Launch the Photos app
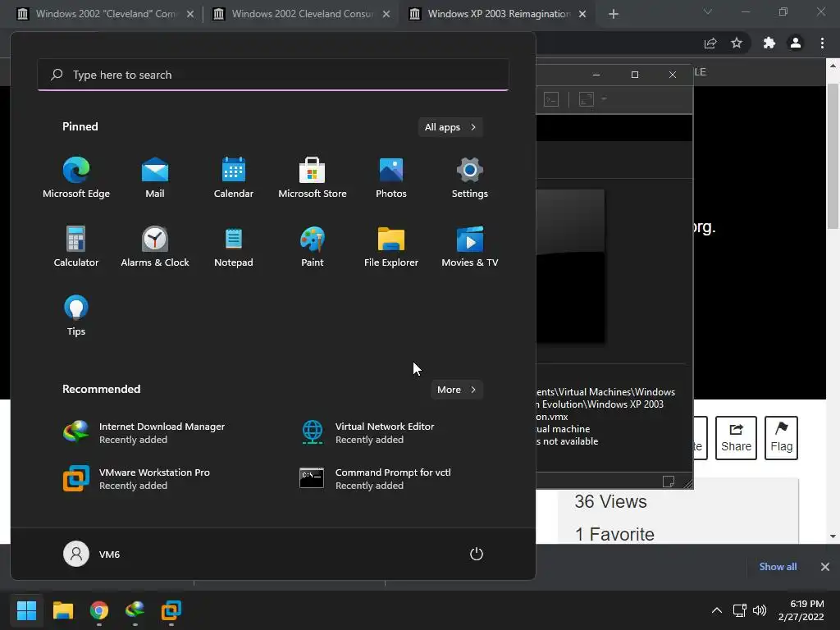 click(x=391, y=178)
